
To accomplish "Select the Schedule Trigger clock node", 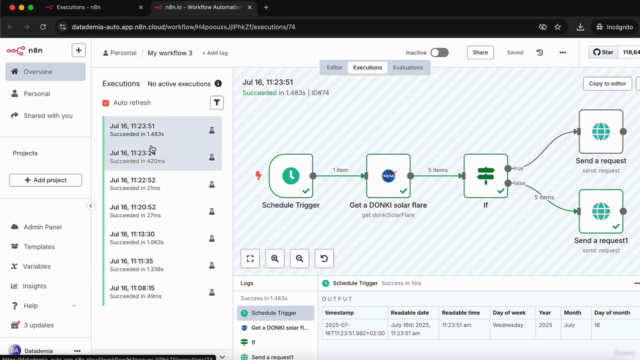I will click(x=291, y=176).
